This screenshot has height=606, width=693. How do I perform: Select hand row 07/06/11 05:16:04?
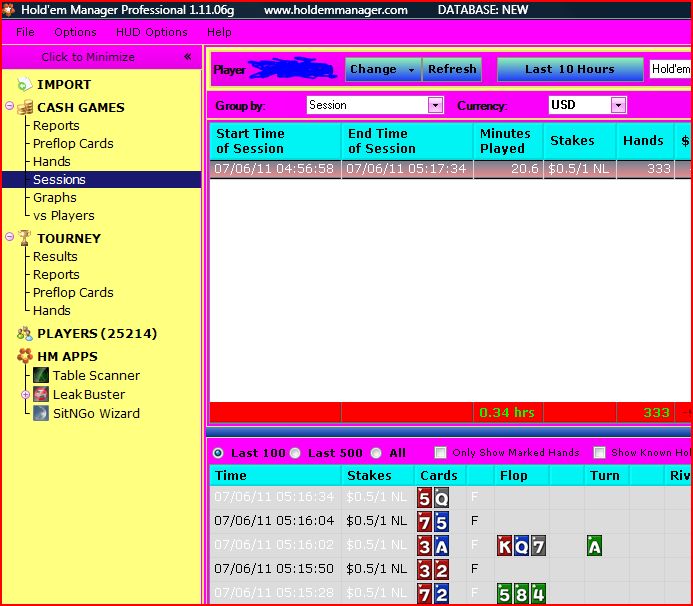point(450,521)
